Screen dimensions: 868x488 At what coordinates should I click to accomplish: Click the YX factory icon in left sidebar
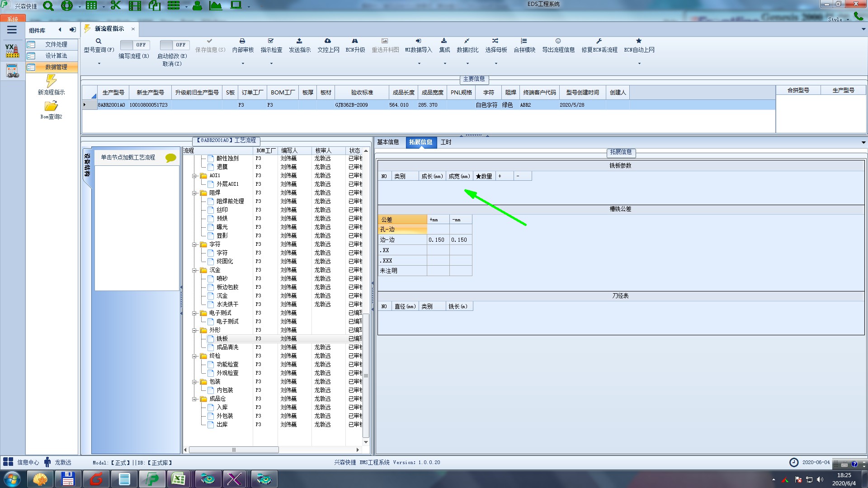pyautogui.click(x=12, y=51)
